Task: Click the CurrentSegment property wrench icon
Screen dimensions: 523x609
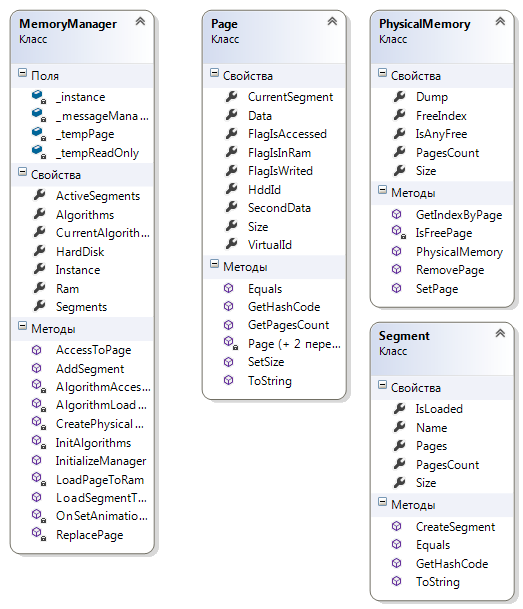Action: (x=231, y=96)
